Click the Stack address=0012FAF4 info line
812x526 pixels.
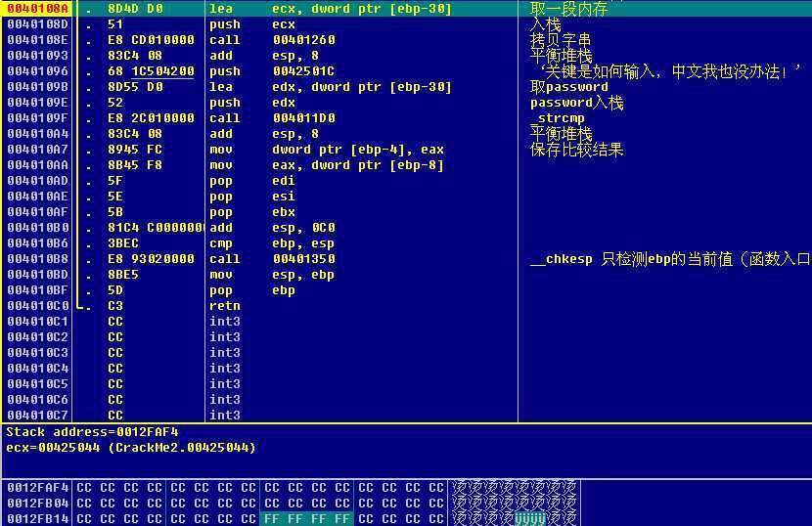92,432
